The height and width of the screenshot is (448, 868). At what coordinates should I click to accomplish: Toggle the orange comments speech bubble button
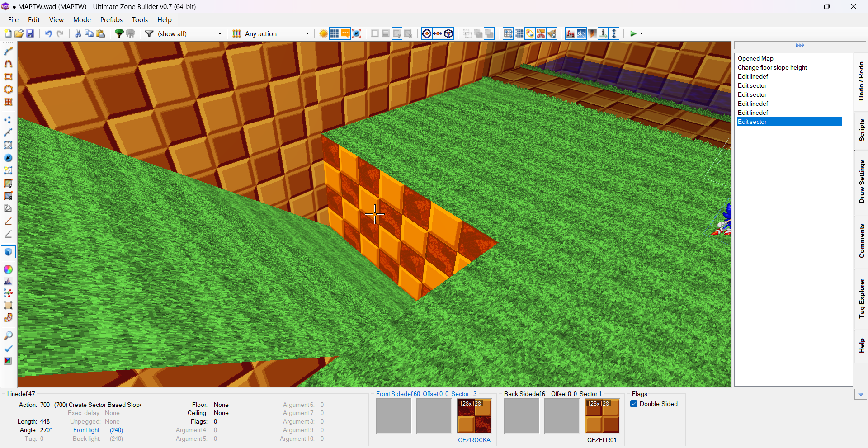345,33
